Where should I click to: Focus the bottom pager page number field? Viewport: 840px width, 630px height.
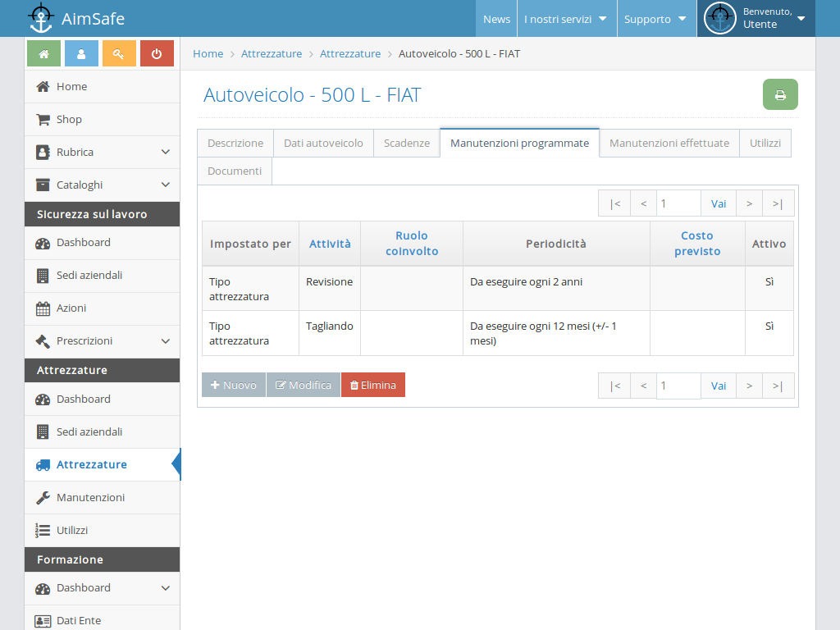(x=678, y=386)
